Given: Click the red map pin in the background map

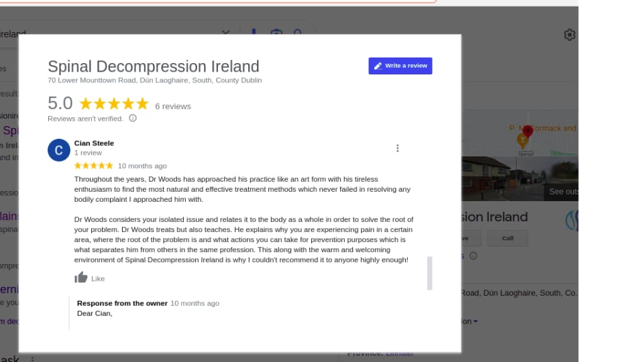Looking at the screenshot, I should [528, 131].
